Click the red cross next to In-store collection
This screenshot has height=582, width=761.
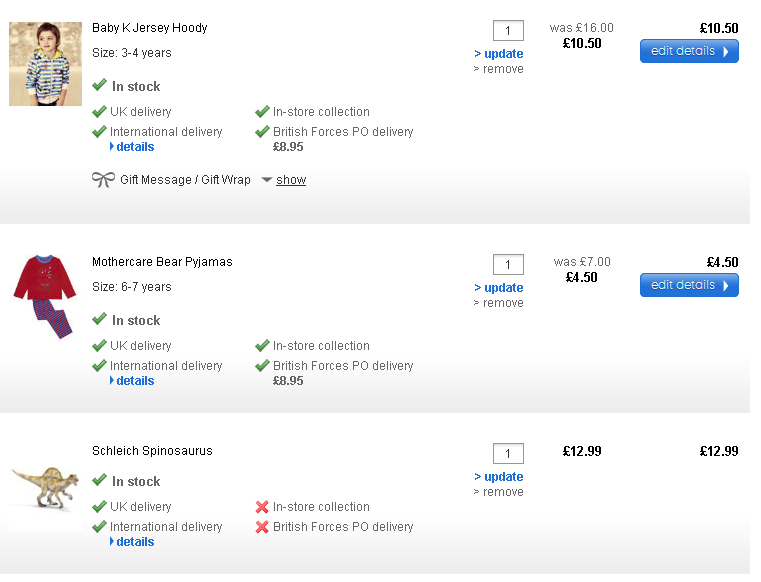[x=262, y=507]
